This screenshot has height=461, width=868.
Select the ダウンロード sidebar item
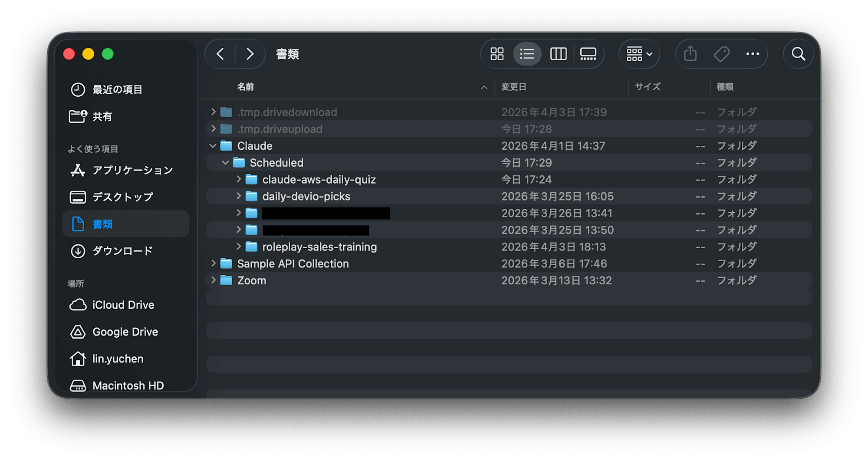[122, 251]
